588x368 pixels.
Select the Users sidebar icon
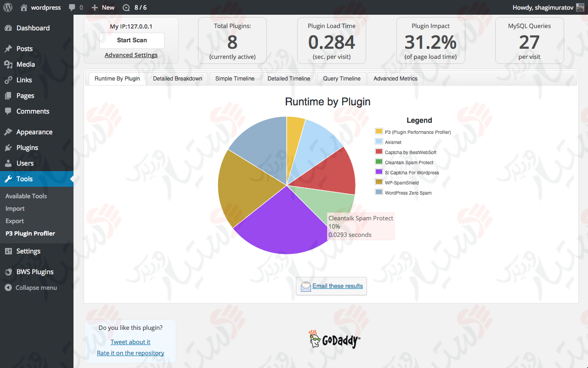[10, 163]
